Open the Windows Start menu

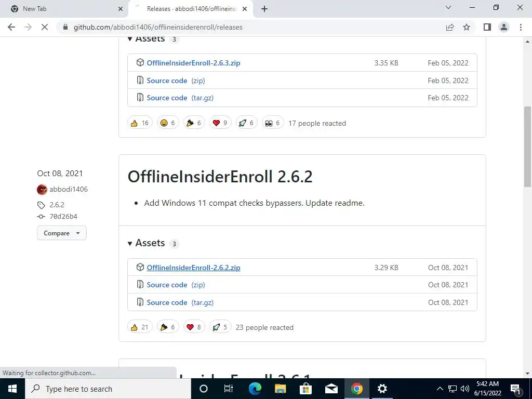[12, 389]
